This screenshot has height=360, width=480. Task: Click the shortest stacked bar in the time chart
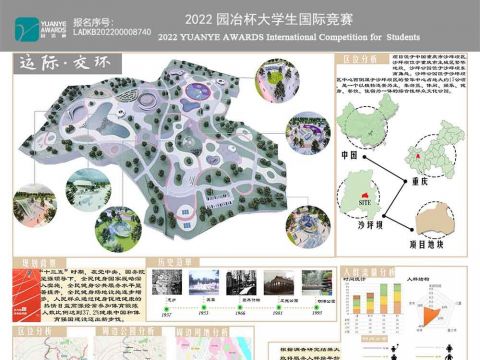[x=357, y=304]
